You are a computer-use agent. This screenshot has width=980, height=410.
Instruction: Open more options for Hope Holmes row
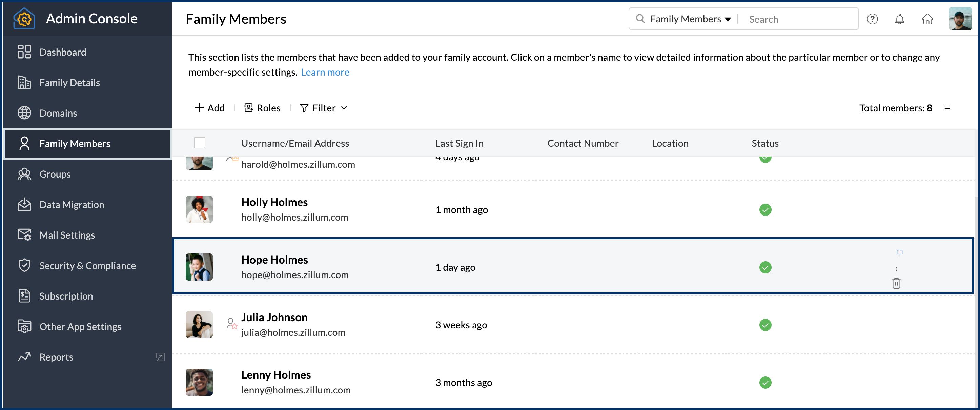pos(896,269)
